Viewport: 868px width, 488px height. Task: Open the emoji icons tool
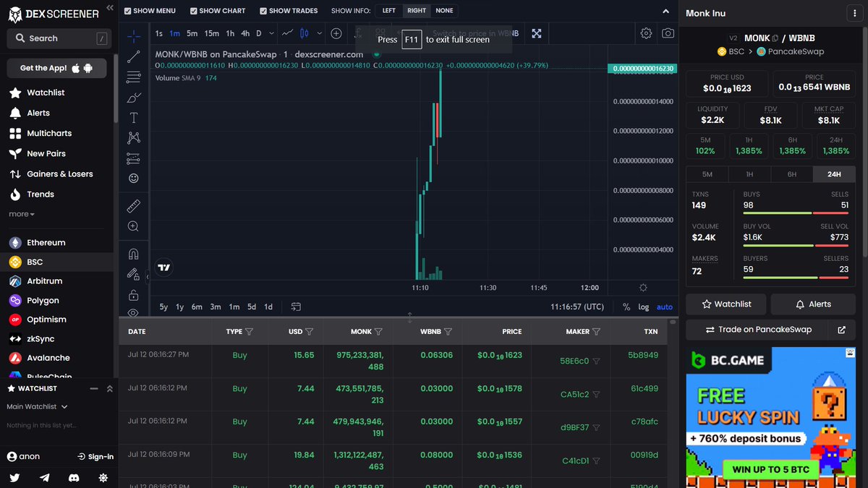click(x=134, y=178)
